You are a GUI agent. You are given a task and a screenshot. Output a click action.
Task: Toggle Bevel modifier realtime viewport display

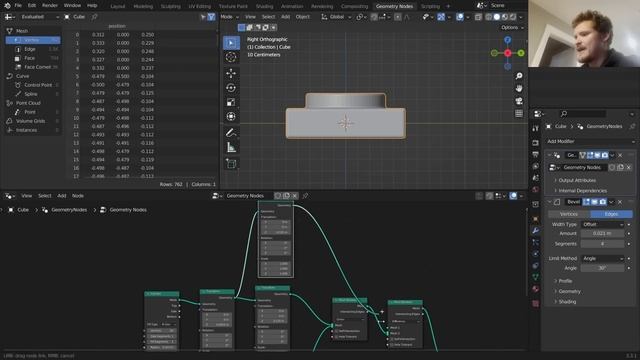pyautogui.click(x=594, y=202)
